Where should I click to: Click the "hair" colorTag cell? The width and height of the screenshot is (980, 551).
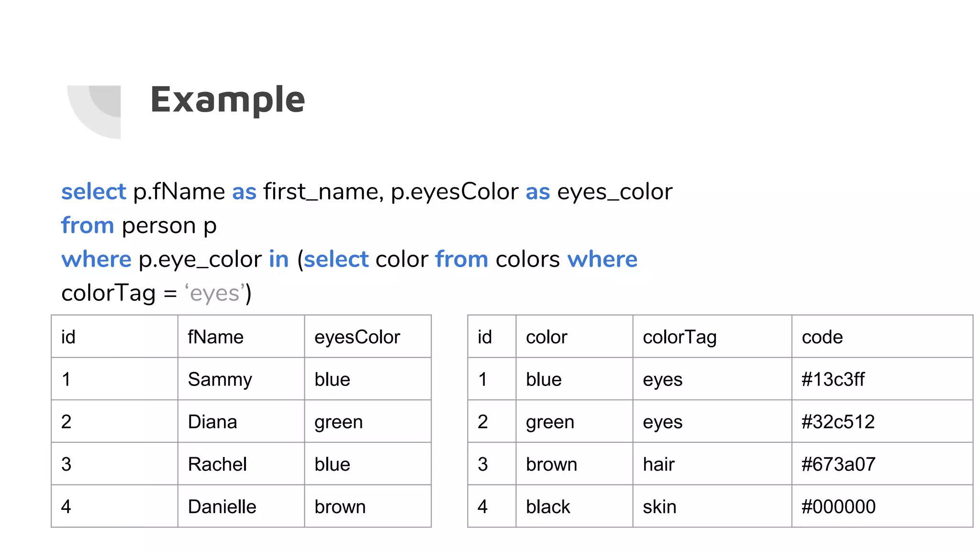(658, 464)
